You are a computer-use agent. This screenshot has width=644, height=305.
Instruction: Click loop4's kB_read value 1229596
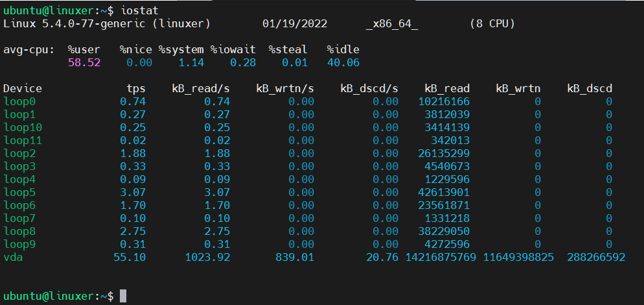tap(447, 180)
